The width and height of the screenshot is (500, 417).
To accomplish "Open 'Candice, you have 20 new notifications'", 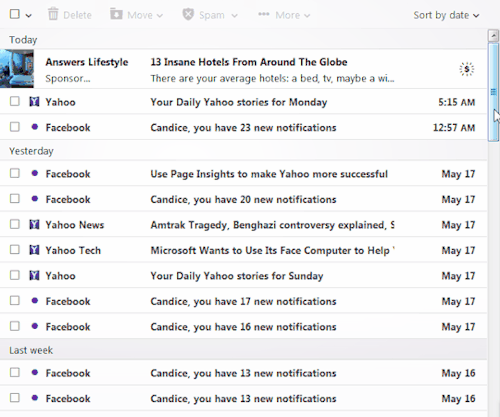I will [243, 199].
